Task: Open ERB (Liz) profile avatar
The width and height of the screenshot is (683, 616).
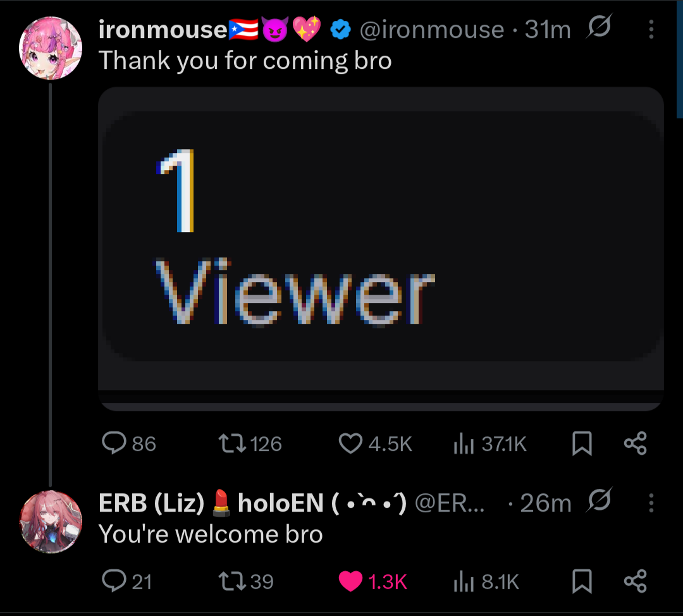Action: click(x=51, y=522)
